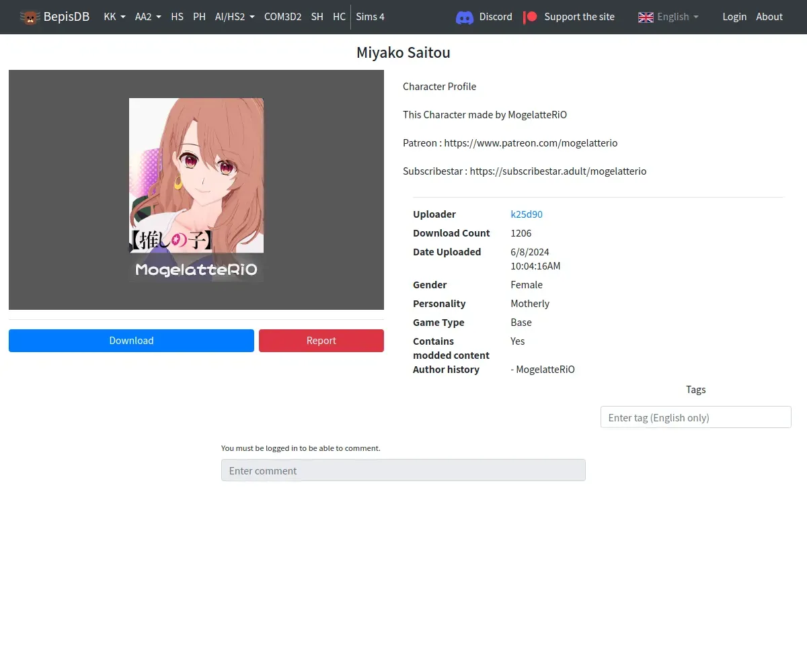Click the Patreon URL text line
Screen dimensions: 807x672
pyautogui.click(x=510, y=143)
